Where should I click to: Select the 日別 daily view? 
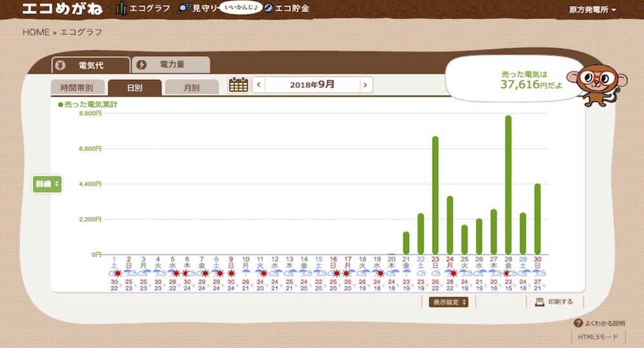click(135, 88)
